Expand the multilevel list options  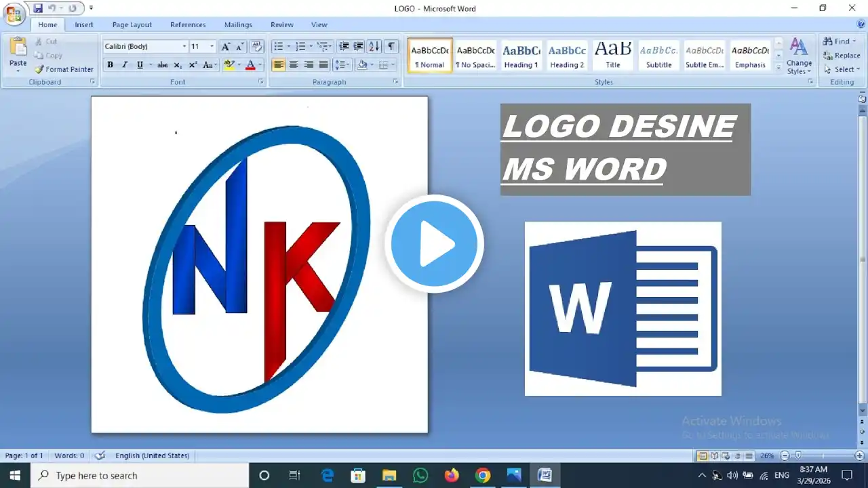point(325,47)
